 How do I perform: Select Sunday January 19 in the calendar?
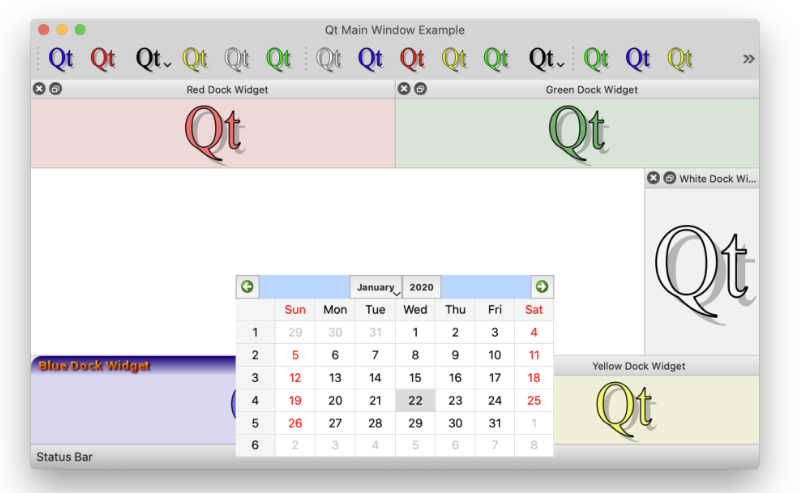pyautogui.click(x=295, y=401)
